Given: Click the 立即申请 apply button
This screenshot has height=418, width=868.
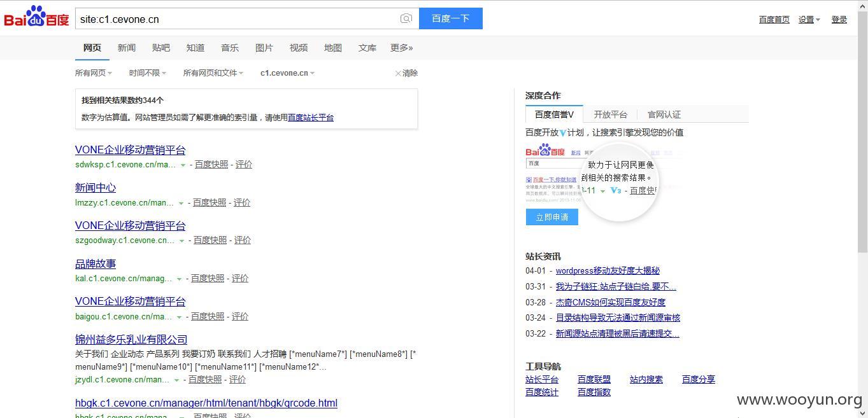Looking at the screenshot, I should [x=552, y=217].
